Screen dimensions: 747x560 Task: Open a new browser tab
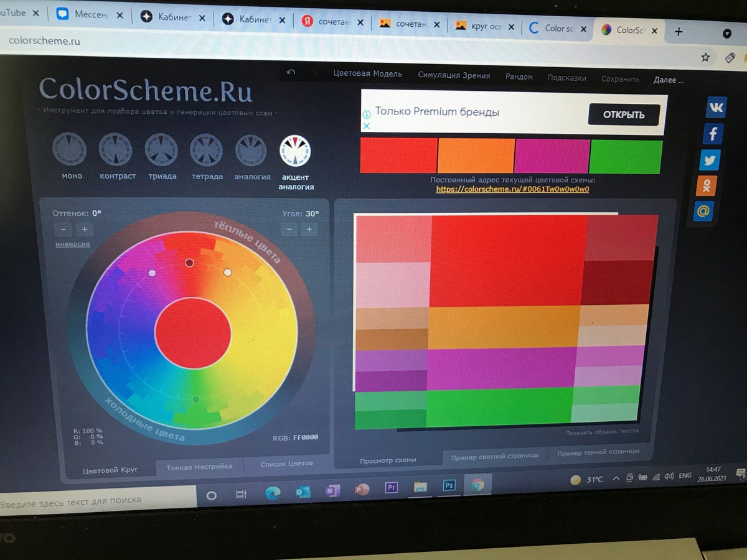[x=678, y=31]
